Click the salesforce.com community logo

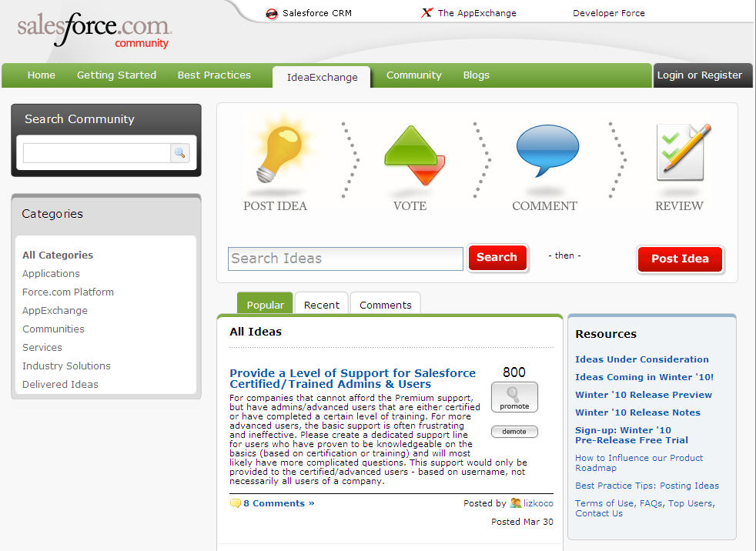(94, 30)
